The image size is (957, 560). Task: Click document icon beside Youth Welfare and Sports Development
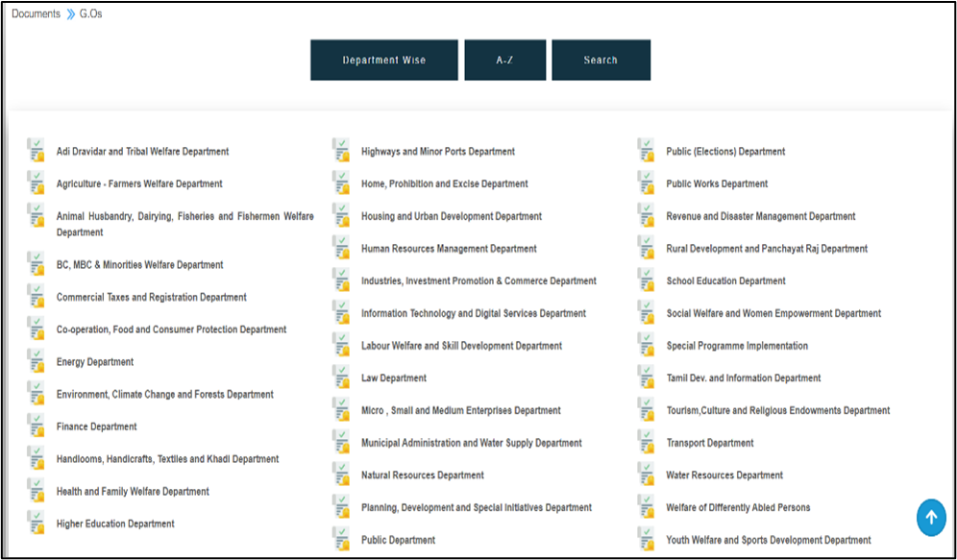pos(647,538)
